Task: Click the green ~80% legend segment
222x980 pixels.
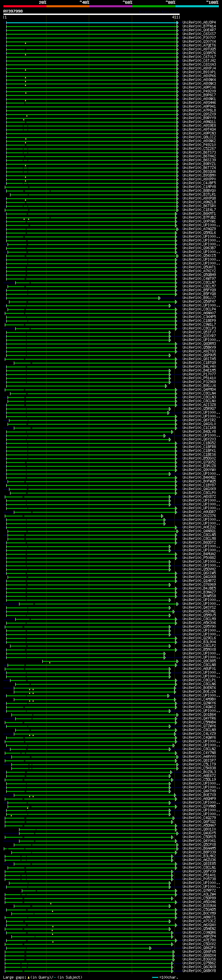Action: [x=154, y=7]
